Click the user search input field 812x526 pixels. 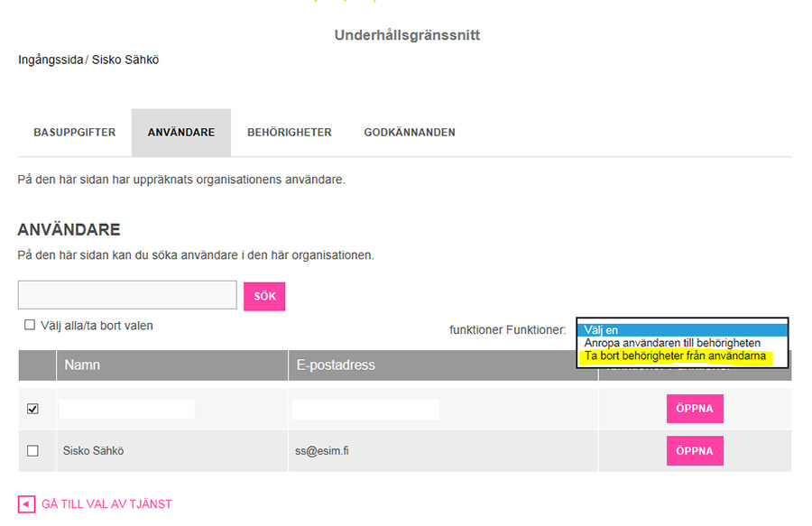(x=127, y=295)
